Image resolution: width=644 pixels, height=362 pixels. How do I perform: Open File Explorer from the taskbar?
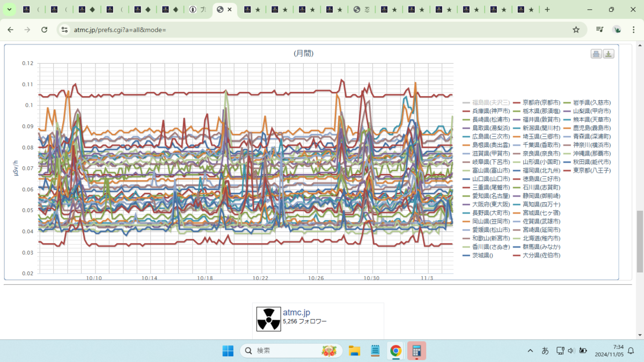coord(354,351)
